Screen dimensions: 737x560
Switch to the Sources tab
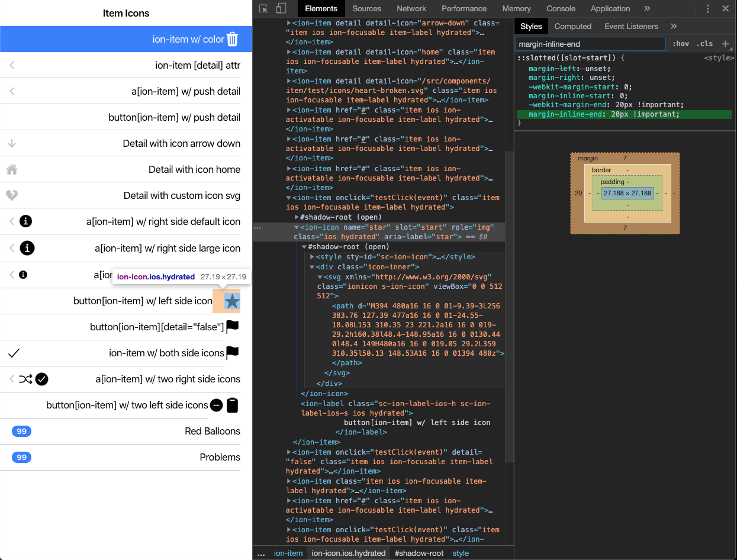click(x=367, y=8)
